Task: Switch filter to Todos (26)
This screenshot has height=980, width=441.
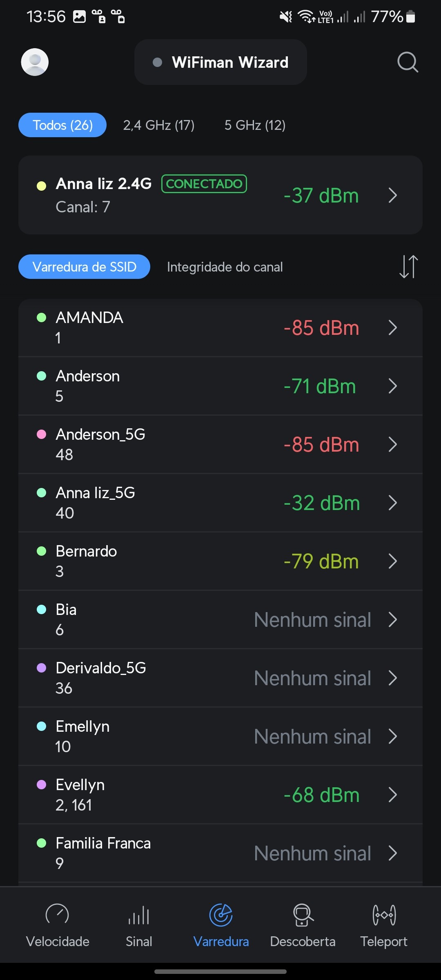Action: (x=62, y=125)
